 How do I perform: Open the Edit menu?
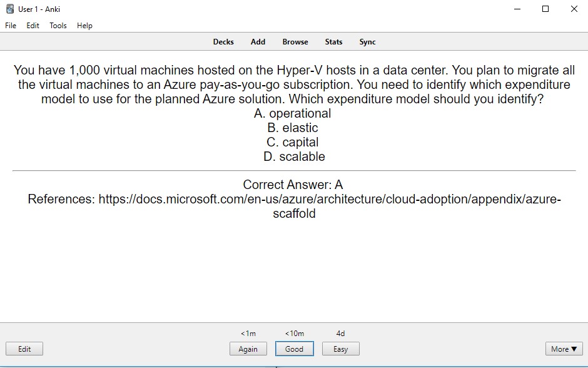[x=33, y=26]
